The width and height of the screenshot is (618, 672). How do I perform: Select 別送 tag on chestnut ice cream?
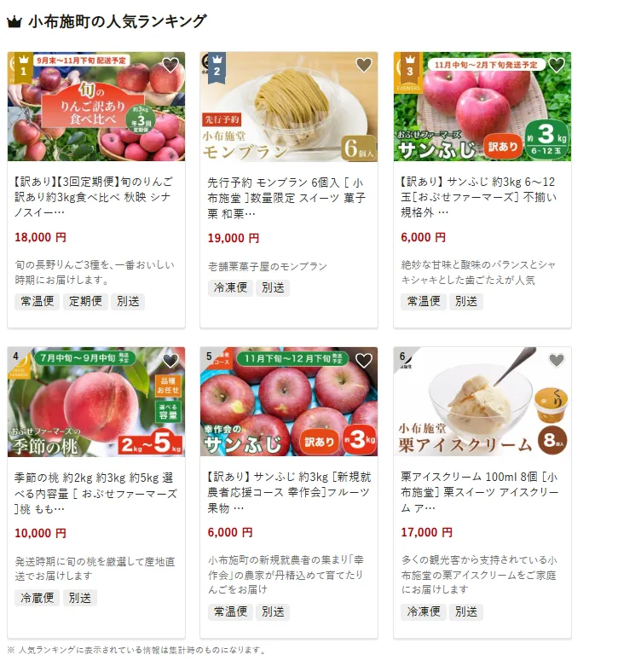pyautogui.click(x=466, y=611)
